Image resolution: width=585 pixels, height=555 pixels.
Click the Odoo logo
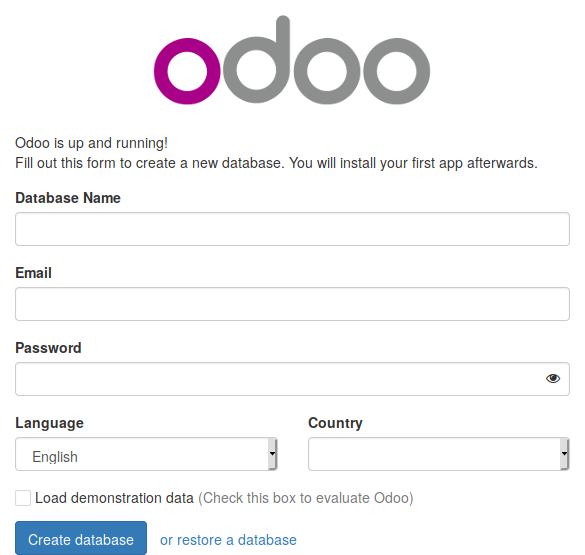tap(292, 60)
